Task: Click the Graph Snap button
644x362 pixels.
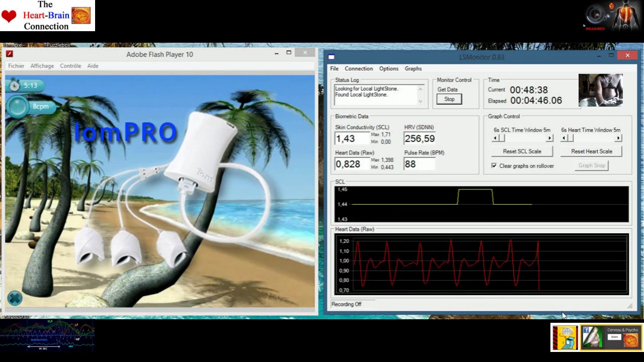Action: [592, 165]
